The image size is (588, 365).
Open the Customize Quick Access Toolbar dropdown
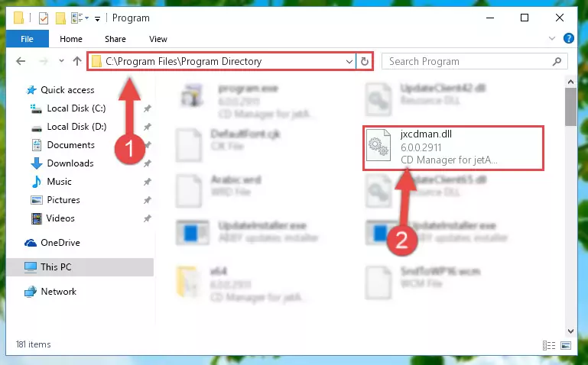pyautogui.click(x=98, y=18)
